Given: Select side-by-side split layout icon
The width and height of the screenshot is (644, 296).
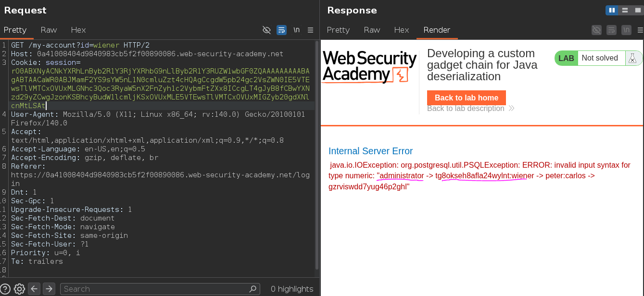Looking at the screenshot, I should [612, 10].
